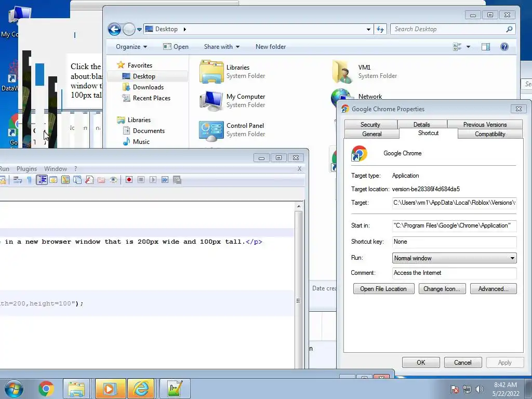Open Windows Media Player from taskbar
The width and height of the screenshot is (532, 399).
coord(110,389)
